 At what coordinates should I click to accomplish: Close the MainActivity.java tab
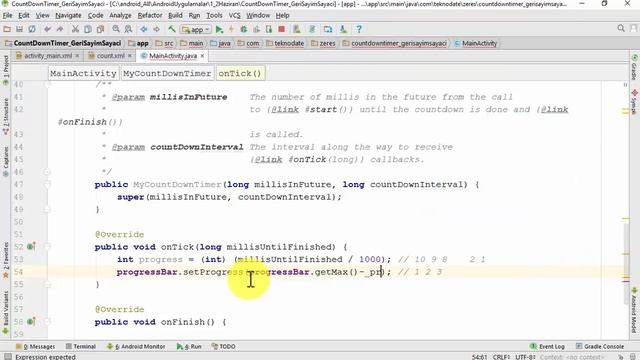pyautogui.click(x=202, y=56)
